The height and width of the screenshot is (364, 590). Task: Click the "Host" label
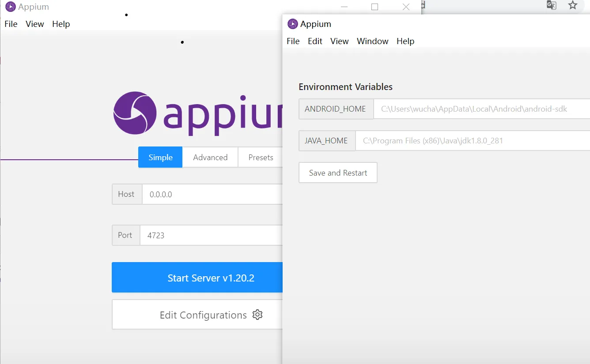(x=126, y=194)
